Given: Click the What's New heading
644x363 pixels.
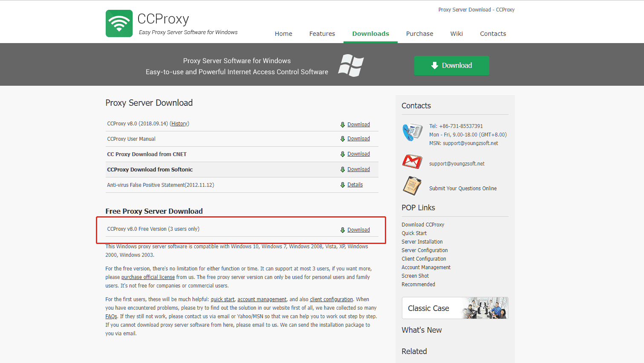Looking at the screenshot, I should pyautogui.click(x=422, y=330).
